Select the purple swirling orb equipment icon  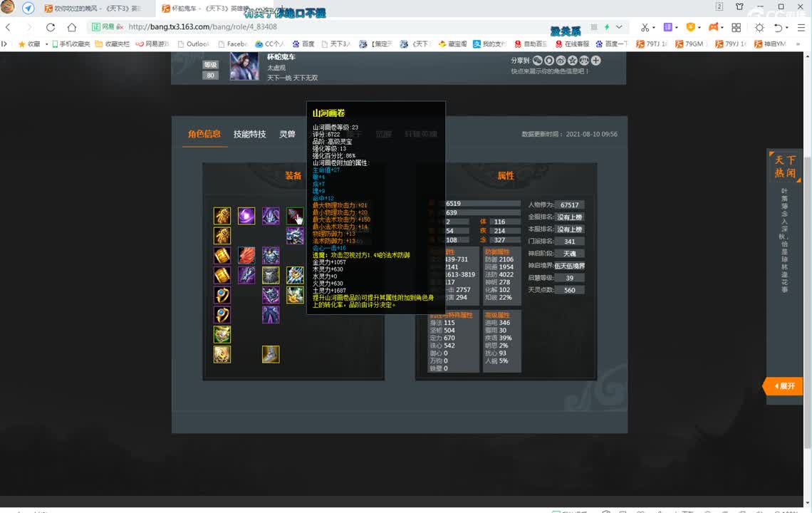[246, 216]
